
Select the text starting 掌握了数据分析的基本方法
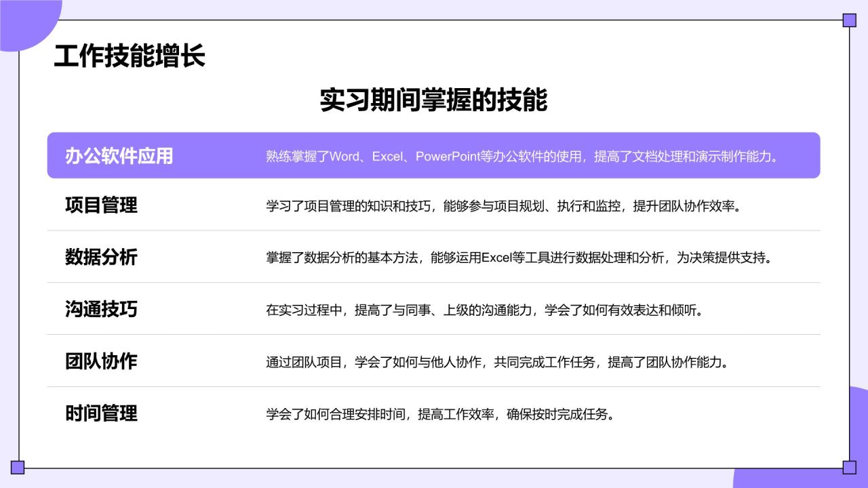coord(519,258)
